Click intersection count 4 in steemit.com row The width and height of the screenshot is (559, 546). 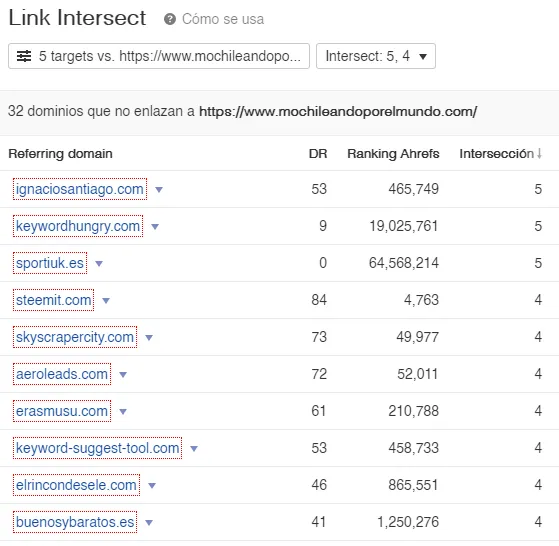pos(538,300)
